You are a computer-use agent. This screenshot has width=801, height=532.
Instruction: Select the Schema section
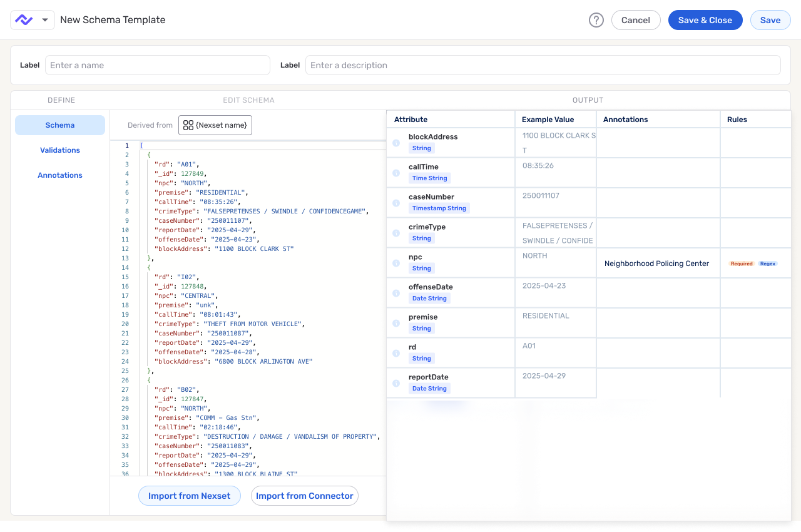pyautogui.click(x=60, y=125)
